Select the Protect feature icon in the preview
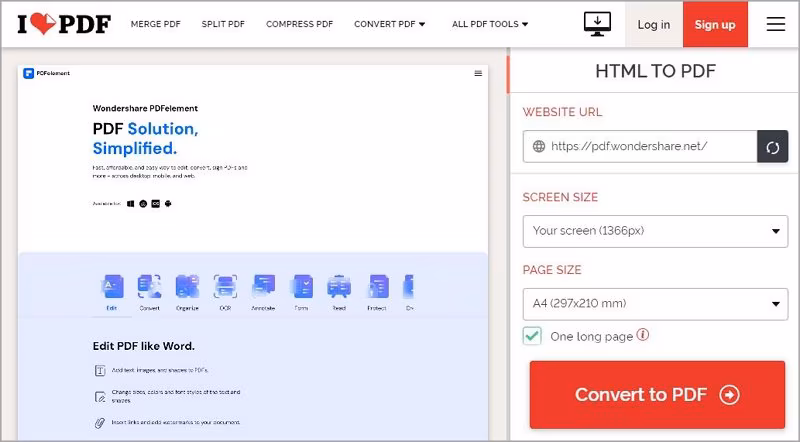 377,286
